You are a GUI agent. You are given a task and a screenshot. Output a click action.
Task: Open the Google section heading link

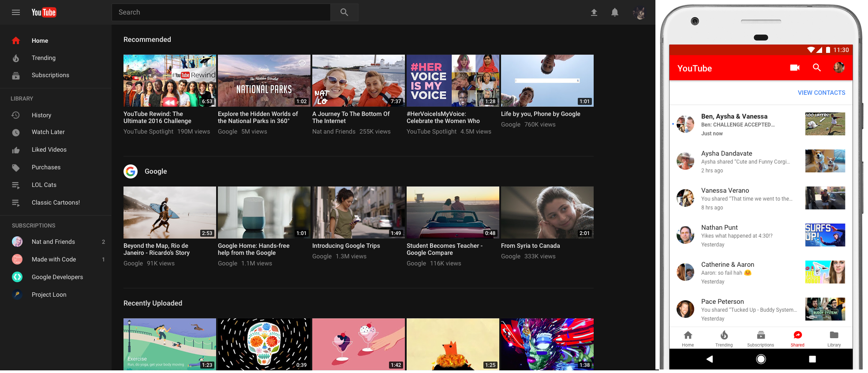tap(156, 171)
